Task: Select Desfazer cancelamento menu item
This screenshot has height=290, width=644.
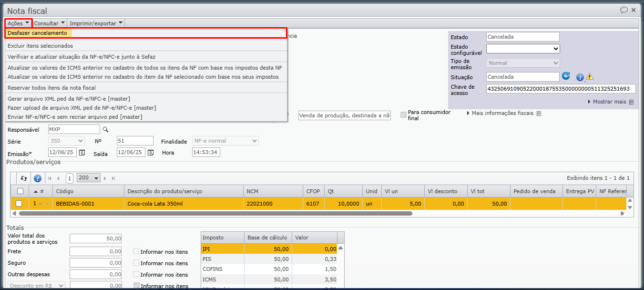Action: 146,33
